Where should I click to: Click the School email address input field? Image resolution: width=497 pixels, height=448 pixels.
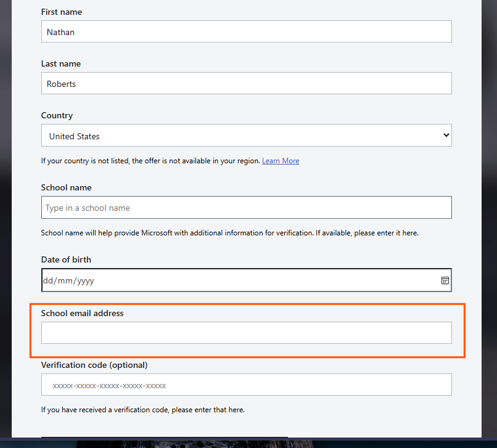(x=246, y=333)
